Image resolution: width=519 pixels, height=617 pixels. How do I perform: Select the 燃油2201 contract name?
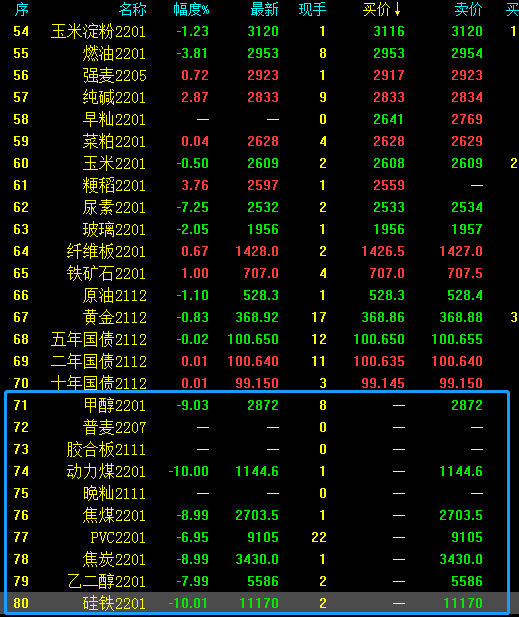pyautogui.click(x=114, y=54)
